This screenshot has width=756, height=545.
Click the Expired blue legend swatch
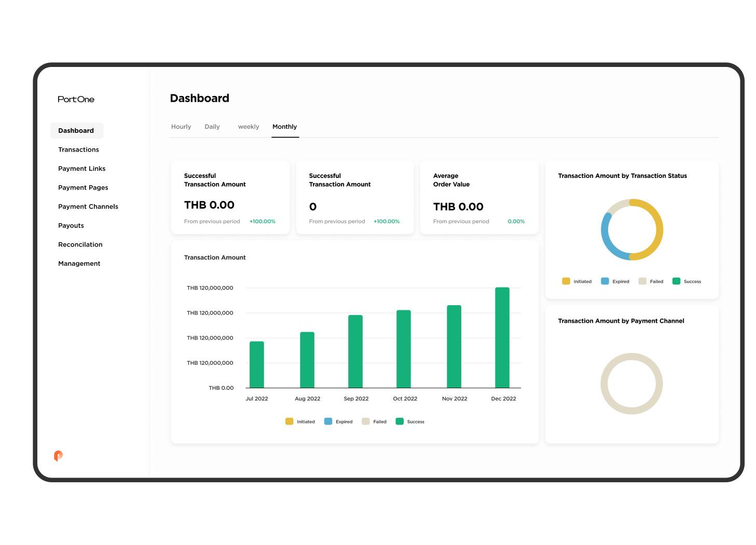coord(604,281)
